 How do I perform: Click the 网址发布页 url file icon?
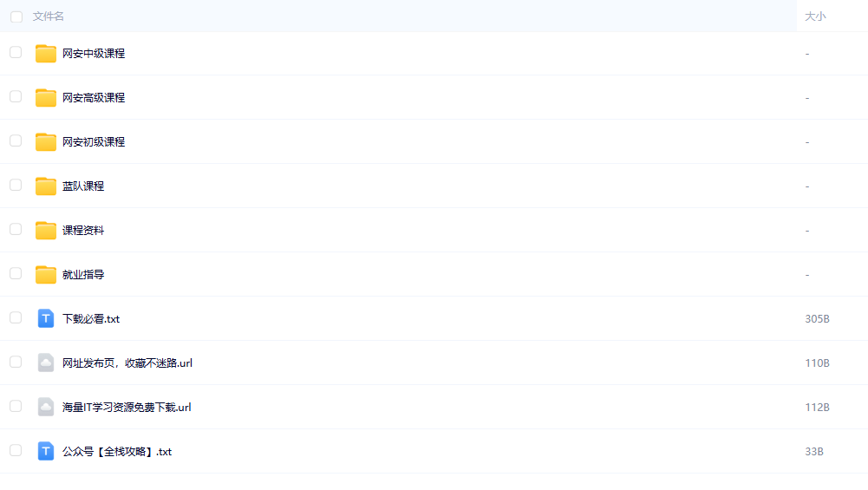coord(46,363)
